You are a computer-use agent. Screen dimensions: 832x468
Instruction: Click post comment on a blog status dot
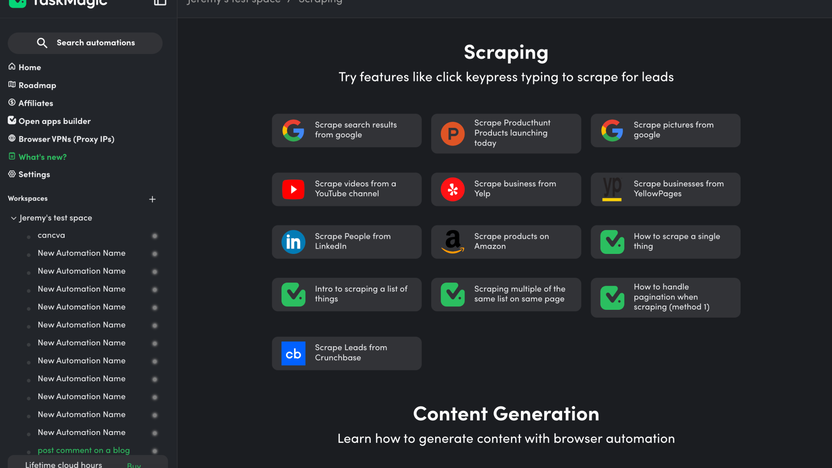click(x=154, y=451)
